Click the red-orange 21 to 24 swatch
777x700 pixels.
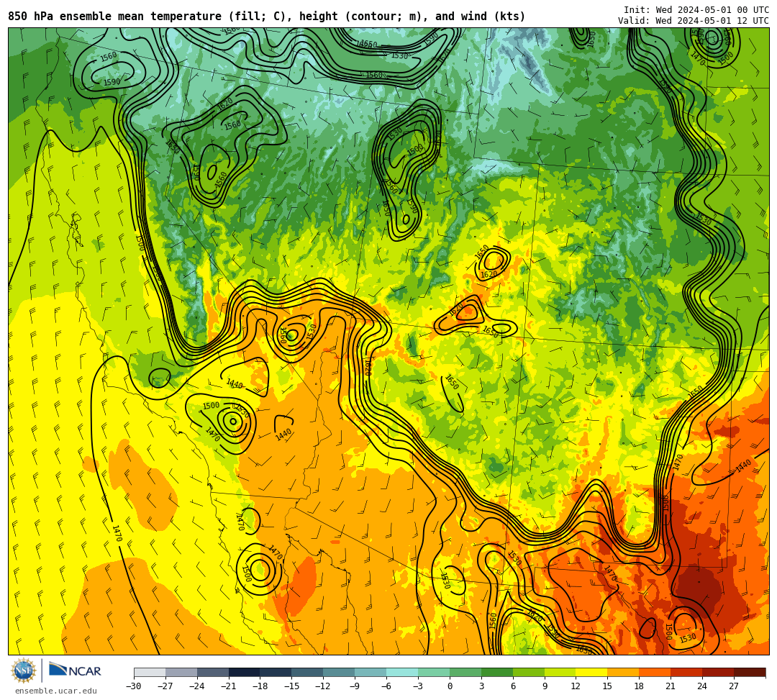pyautogui.click(x=687, y=672)
